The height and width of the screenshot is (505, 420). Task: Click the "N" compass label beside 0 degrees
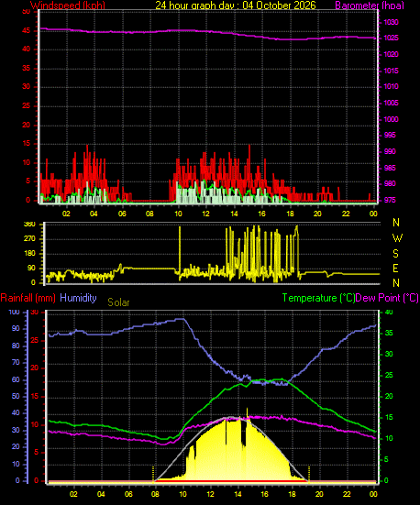[396, 283]
